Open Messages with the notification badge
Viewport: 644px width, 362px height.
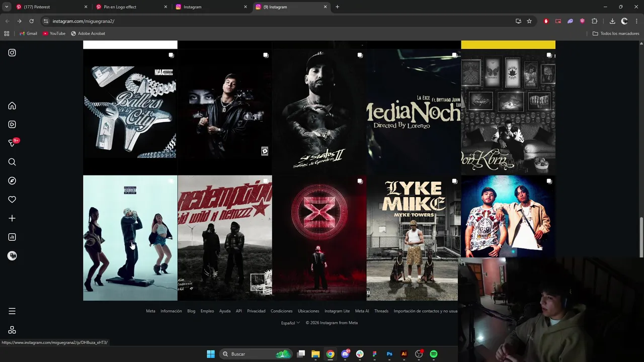[x=12, y=143]
